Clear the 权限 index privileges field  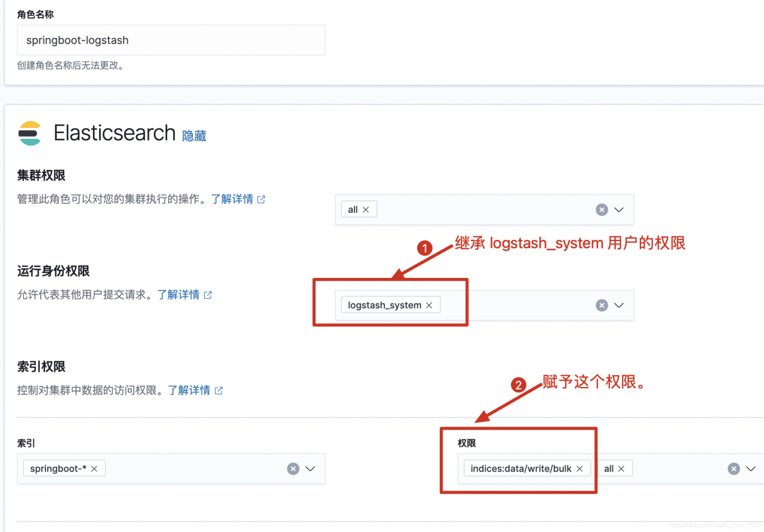(734, 468)
